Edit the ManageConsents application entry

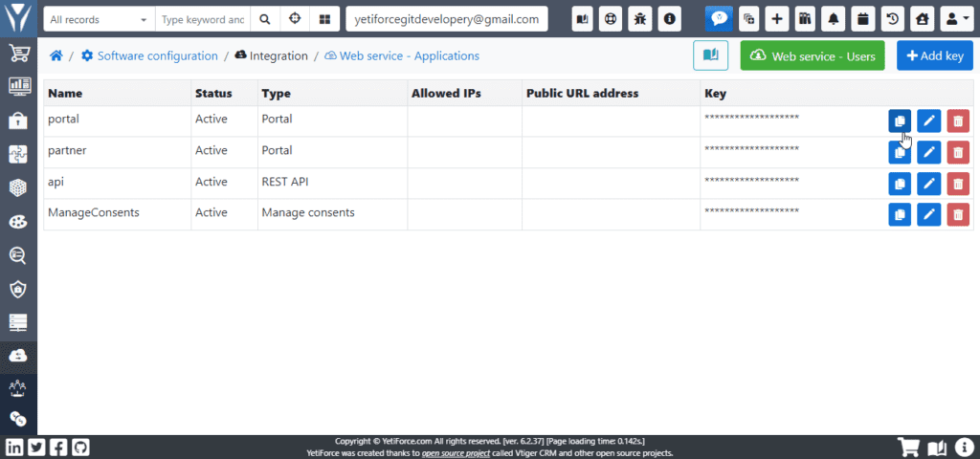pos(928,215)
